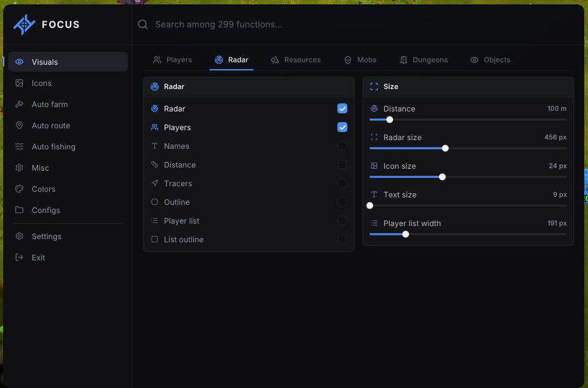Enable the Names checkbox
588x388 pixels.
tap(342, 146)
